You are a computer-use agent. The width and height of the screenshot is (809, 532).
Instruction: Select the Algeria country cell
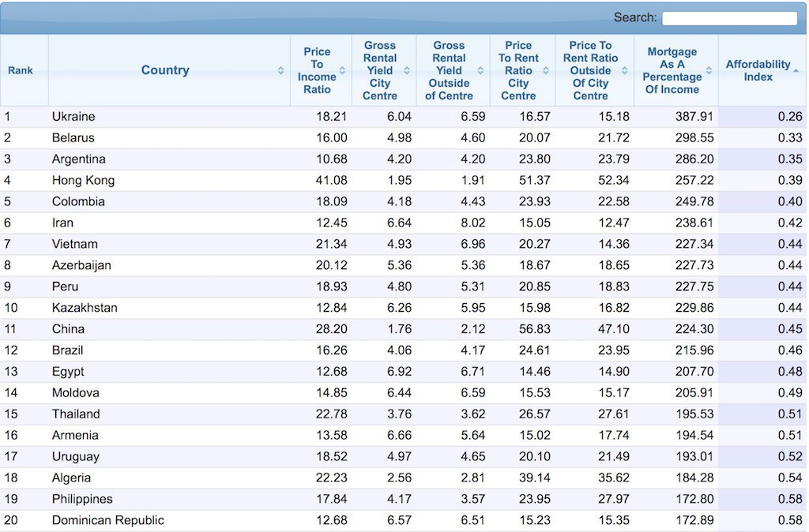169,478
